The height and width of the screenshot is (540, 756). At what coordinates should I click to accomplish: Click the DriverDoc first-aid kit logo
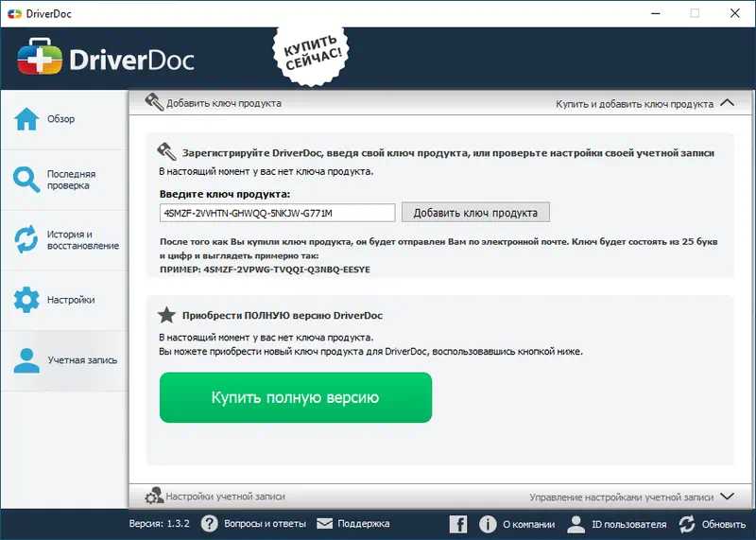[x=40, y=57]
